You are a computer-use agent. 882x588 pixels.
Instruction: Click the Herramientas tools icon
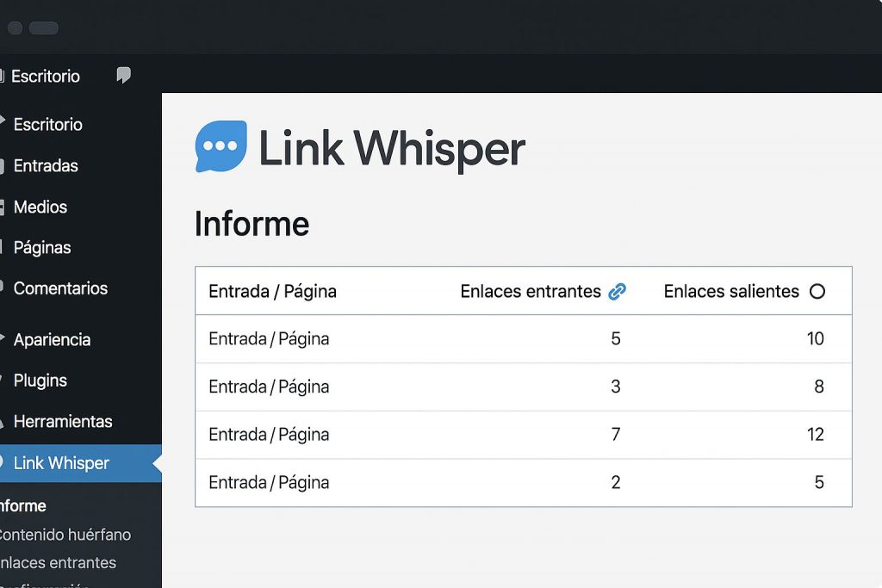(3, 421)
